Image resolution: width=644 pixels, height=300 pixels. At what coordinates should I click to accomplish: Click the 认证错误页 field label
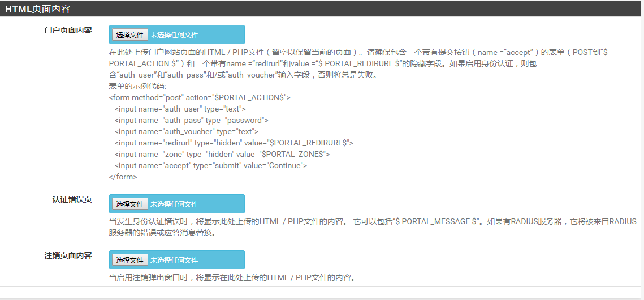72,199
